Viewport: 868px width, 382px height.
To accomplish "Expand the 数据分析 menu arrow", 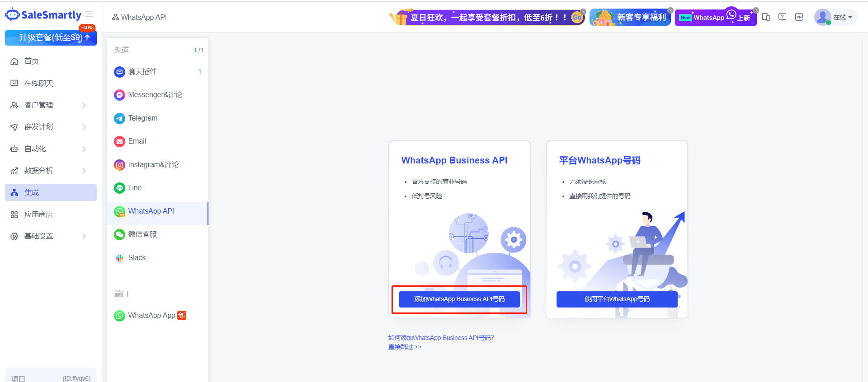I will (84, 171).
